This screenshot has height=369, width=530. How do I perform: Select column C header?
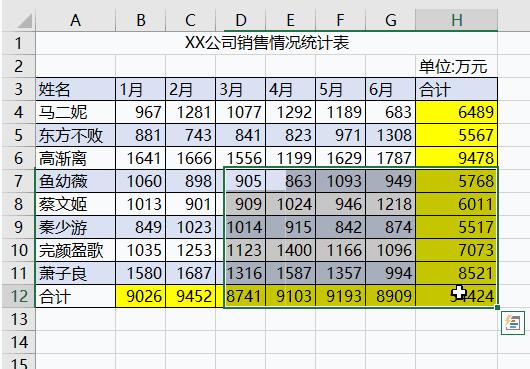pyautogui.click(x=190, y=20)
